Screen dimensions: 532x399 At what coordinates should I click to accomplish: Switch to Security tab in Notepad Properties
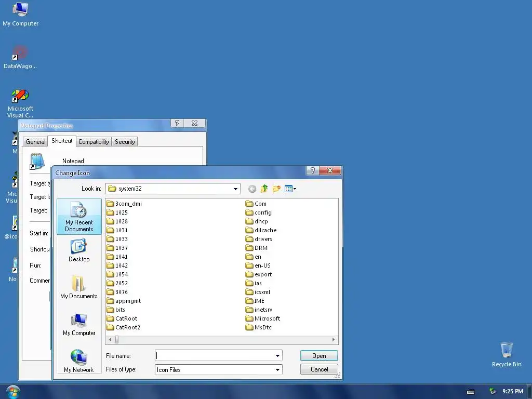[125, 142]
